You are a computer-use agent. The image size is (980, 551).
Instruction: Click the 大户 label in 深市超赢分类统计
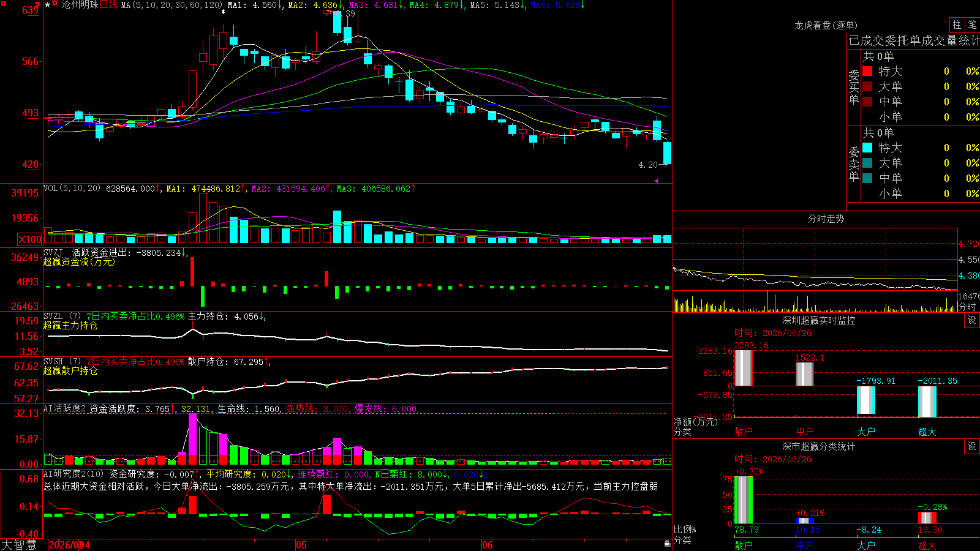[x=866, y=545]
